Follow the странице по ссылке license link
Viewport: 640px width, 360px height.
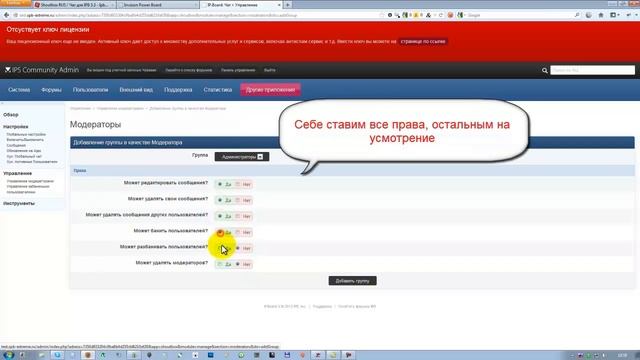tap(422, 42)
